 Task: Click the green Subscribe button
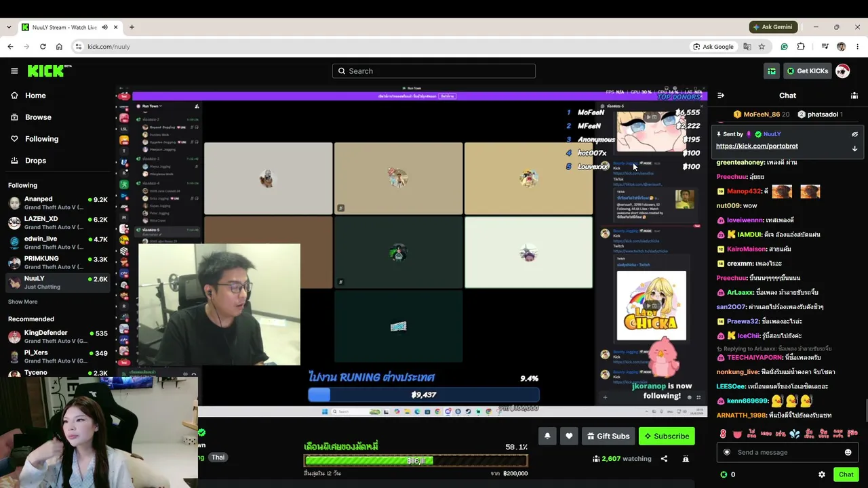point(667,436)
